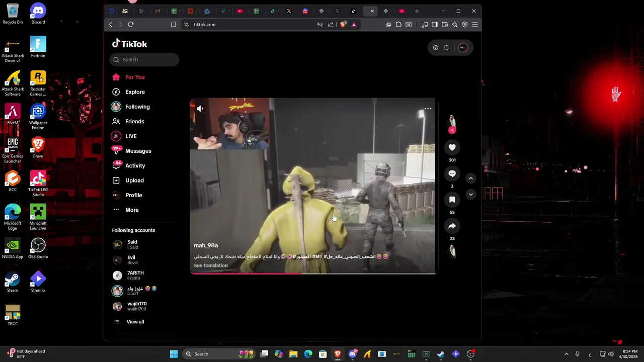Screen dimensions: 644x362
Task: Open browser extensions puzzle icon
Action: click(x=398, y=24)
